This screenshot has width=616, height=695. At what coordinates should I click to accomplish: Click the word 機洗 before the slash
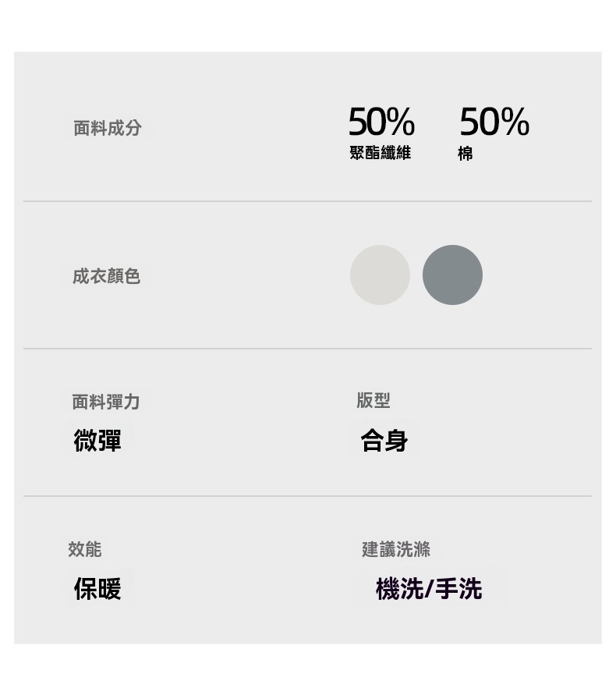pos(399,589)
